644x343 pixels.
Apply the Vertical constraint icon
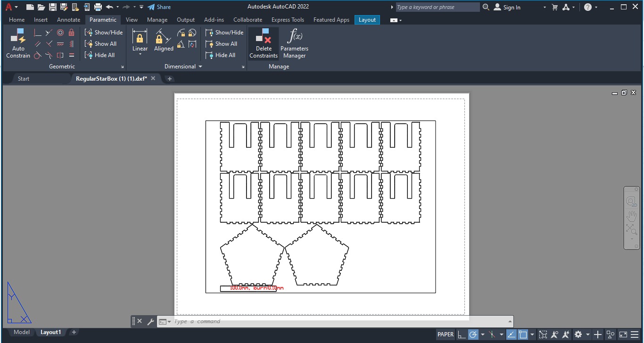(72, 44)
